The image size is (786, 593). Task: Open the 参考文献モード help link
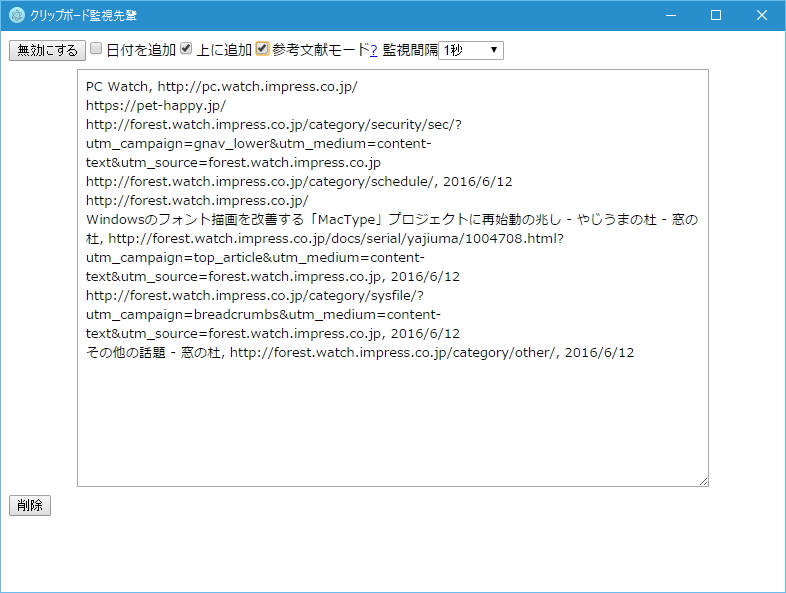373,50
